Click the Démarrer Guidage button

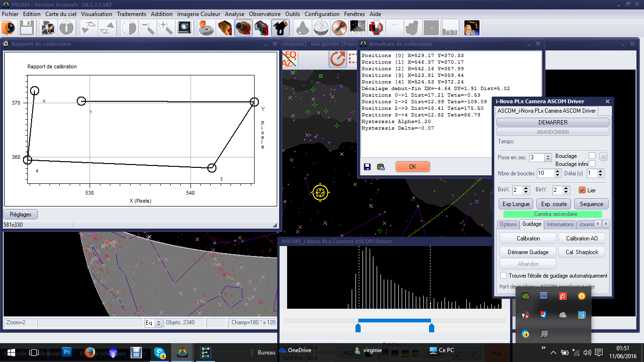pyautogui.click(x=528, y=252)
